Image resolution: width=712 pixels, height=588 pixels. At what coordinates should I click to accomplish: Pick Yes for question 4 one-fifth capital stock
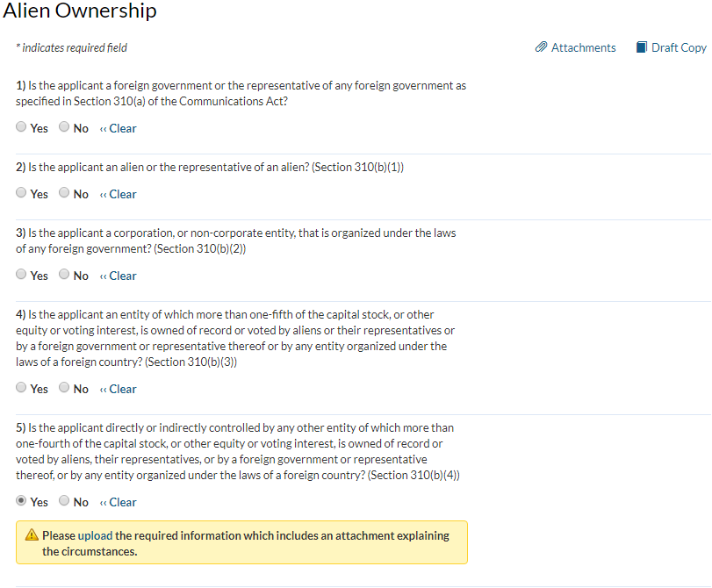21,388
